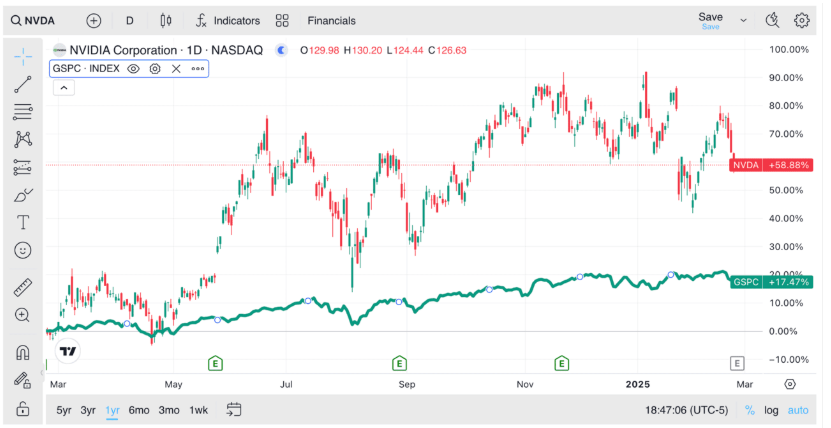
Task: Open the layout grid templates icon
Action: click(x=282, y=21)
